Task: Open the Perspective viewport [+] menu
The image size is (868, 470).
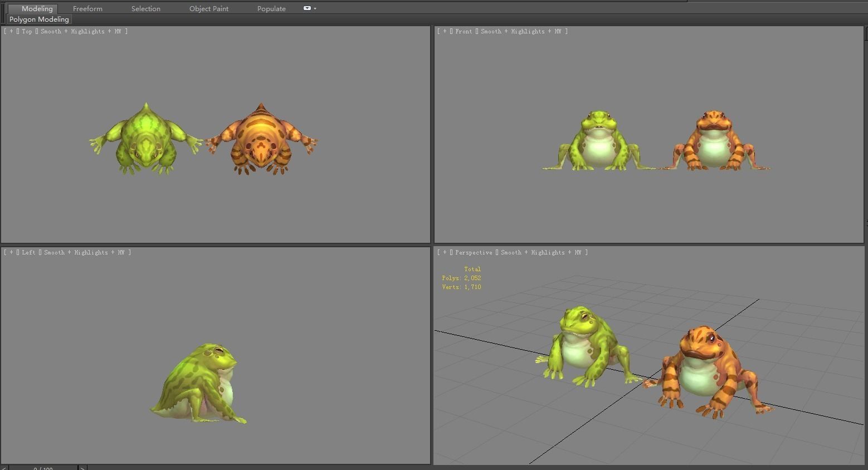Action: point(445,252)
